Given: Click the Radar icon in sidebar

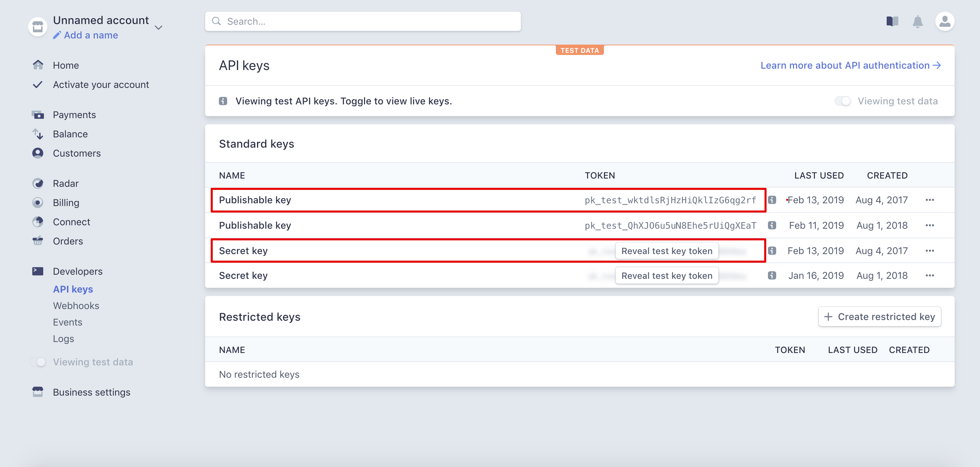Looking at the screenshot, I should click(x=38, y=183).
